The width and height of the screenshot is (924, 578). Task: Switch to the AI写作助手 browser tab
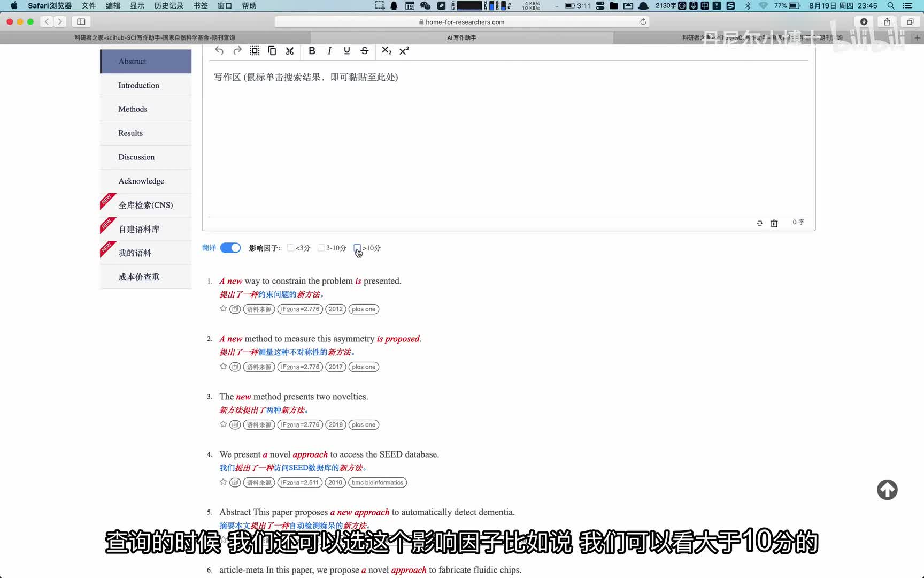point(461,38)
